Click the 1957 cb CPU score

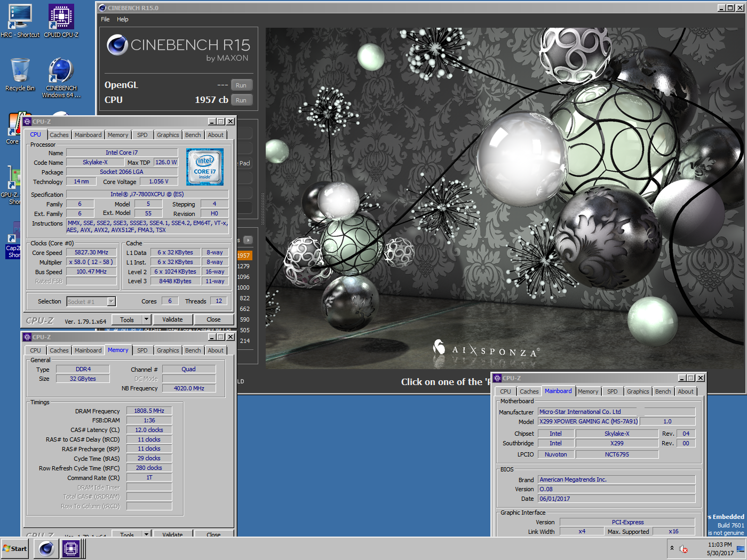click(211, 100)
